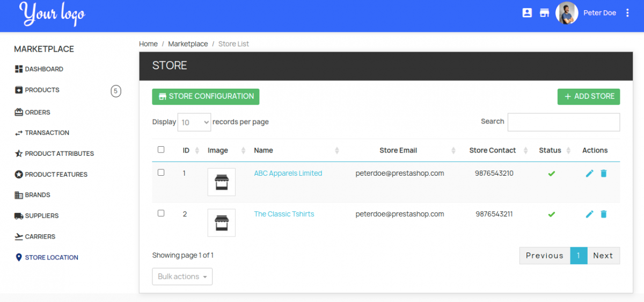
Task: Go to Products in the sidebar
Action: [37, 90]
